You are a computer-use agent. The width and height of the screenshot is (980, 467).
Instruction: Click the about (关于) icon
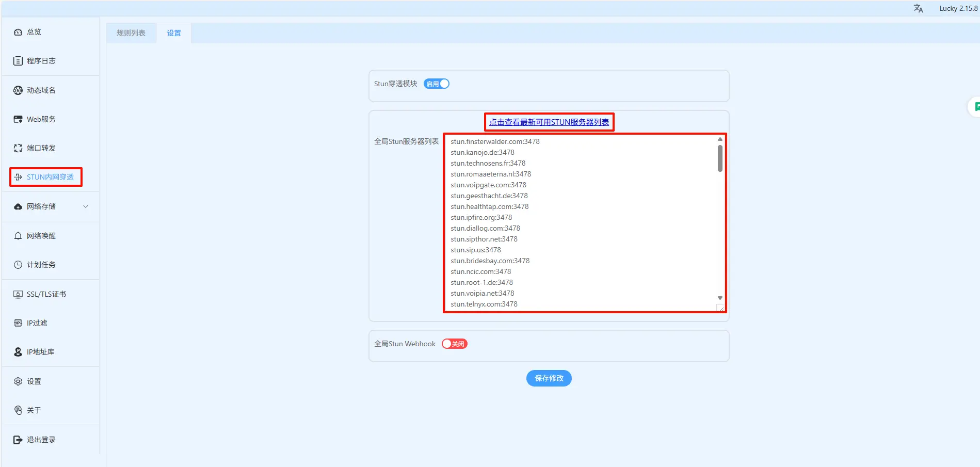[x=18, y=410]
